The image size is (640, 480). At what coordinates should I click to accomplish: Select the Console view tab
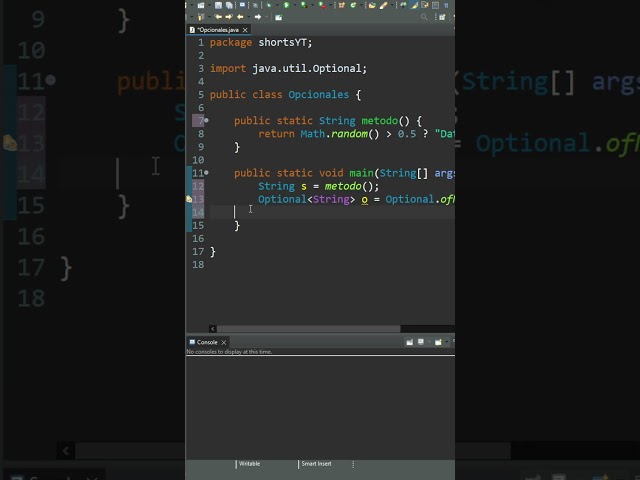[207, 342]
